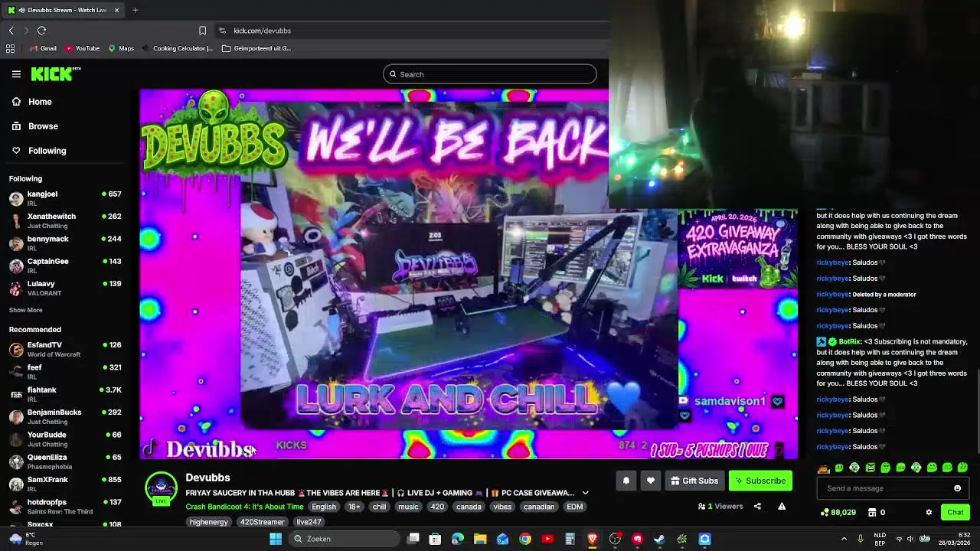Toggle notification bell for Devubbs
The width and height of the screenshot is (980, 551).
(x=626, y=481)
